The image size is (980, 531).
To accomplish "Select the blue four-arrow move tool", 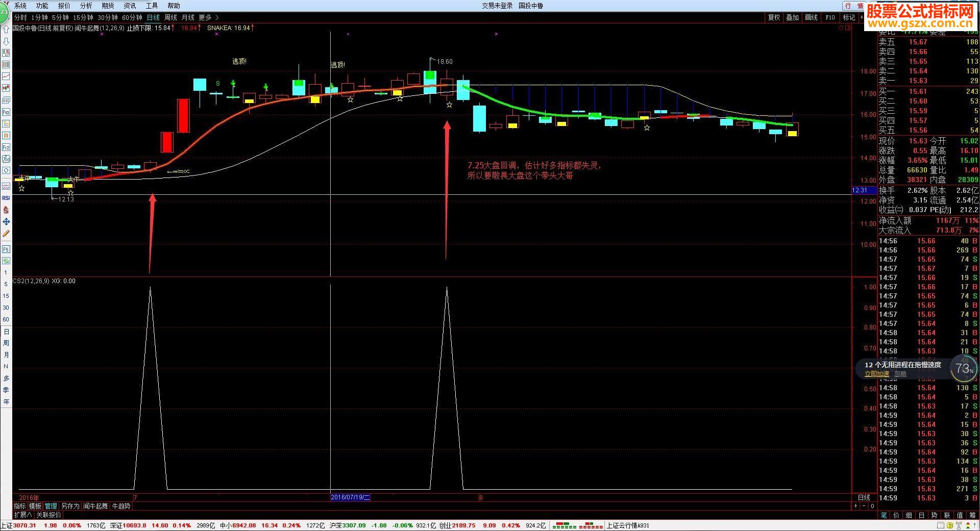I will click(x=6, y=221).
